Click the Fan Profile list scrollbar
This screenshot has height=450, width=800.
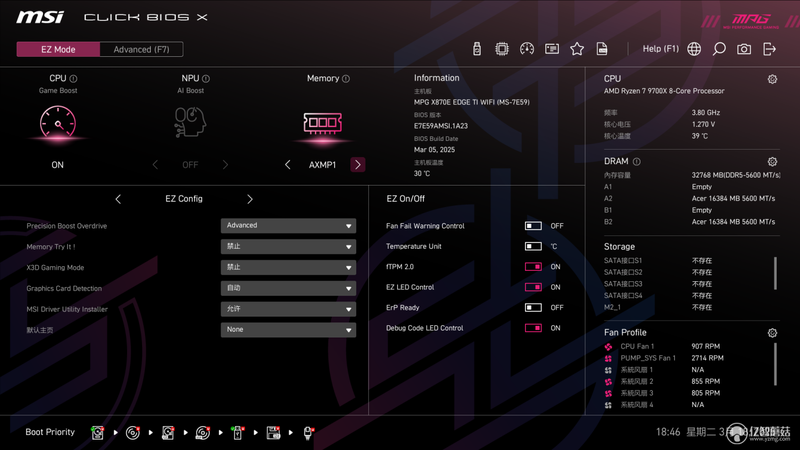[x=776, y=364]
